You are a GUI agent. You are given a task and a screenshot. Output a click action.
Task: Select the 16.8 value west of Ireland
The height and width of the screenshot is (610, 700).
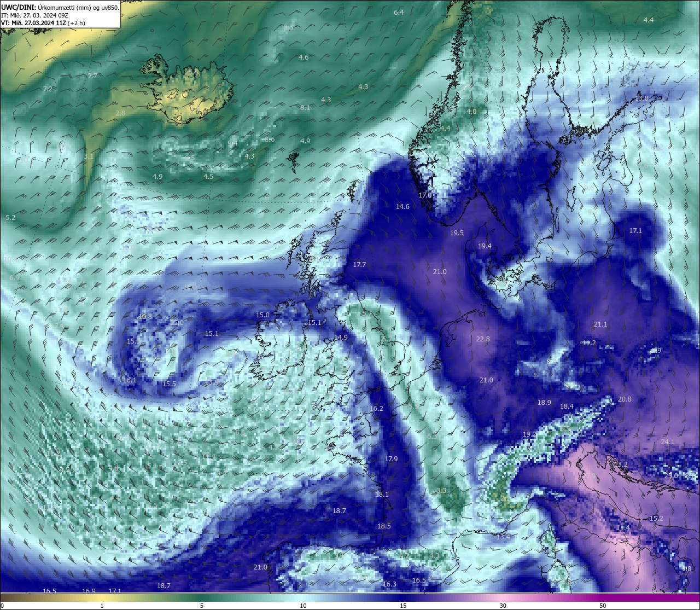[x=145, y=317]
